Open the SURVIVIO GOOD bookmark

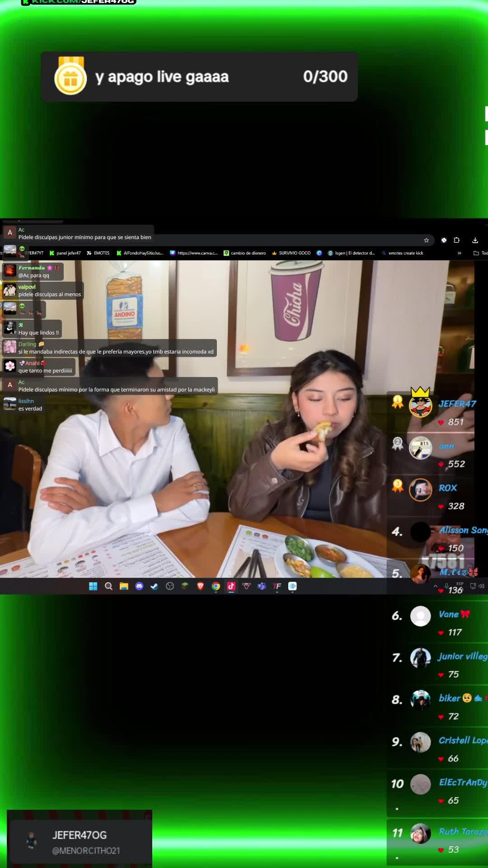[x=291, y=253]
